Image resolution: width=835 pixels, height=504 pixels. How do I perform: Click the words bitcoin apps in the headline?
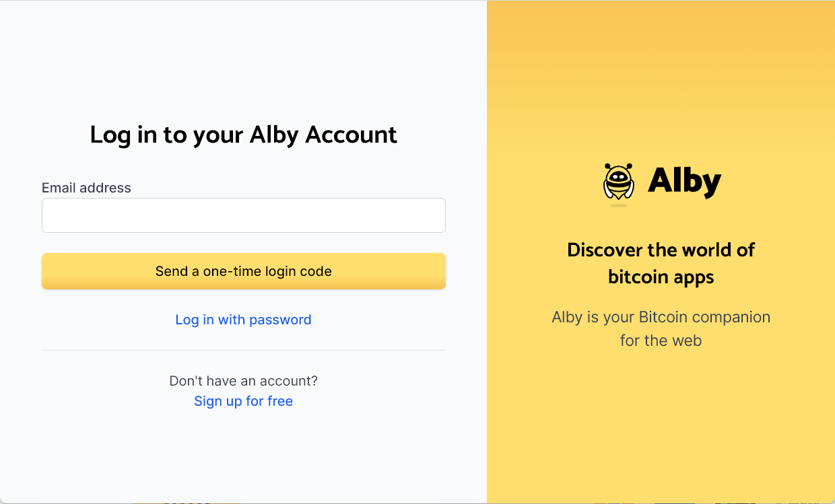coord(661,277)
